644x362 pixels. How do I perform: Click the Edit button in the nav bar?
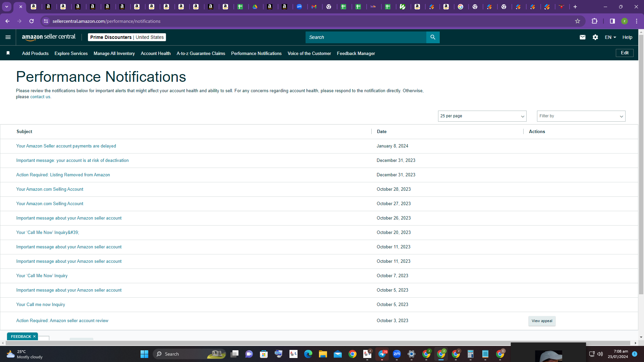pos(625,53)
